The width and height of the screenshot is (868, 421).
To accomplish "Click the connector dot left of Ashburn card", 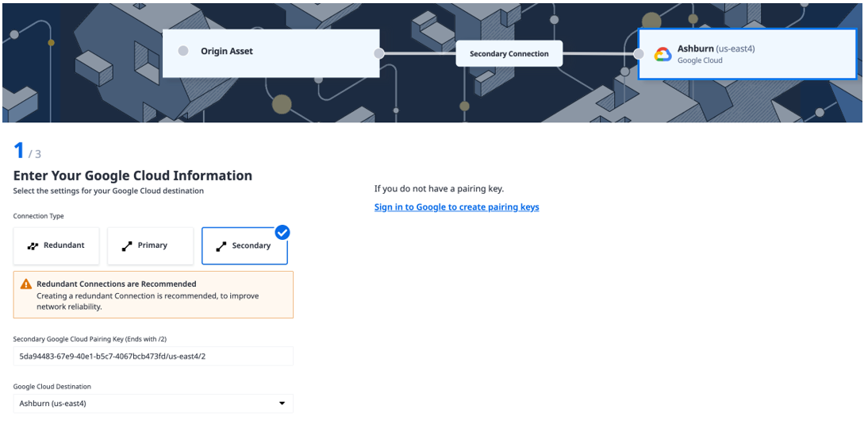I will tap(638, 54).
